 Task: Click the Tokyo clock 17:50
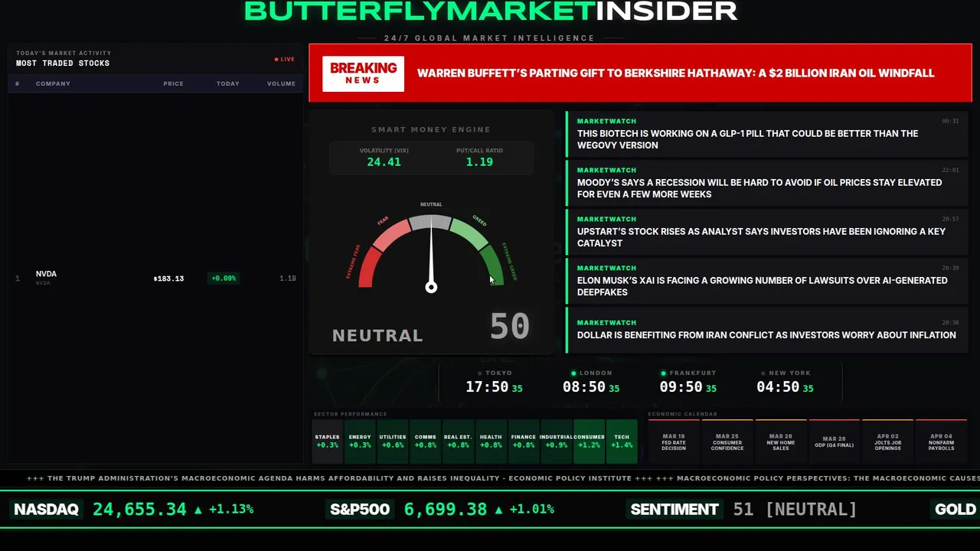pos(487,387)
